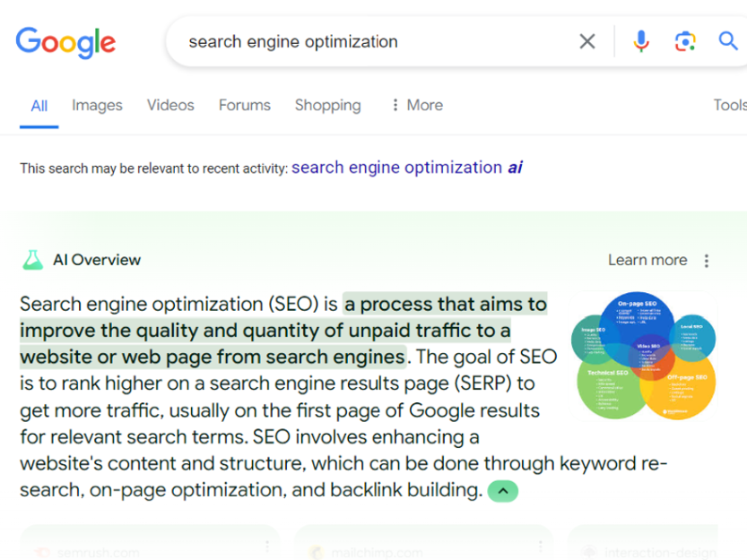This screenshot has width=747, height=560.
Task: Select the All results tab
Action: 39,106
